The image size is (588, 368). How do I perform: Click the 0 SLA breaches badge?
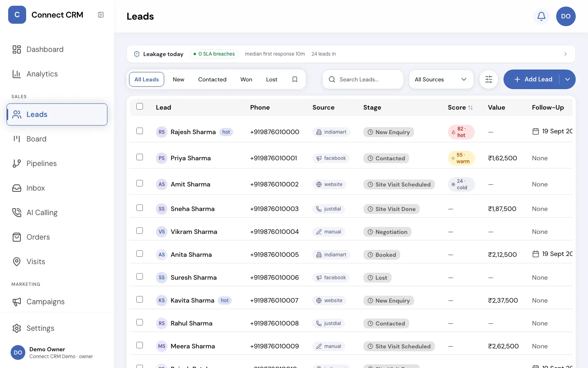pos(214,54)
